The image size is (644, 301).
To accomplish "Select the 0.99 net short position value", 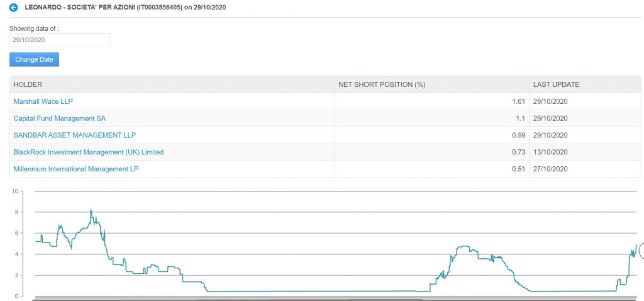I will pyautogui.click(x=519, y=135).
